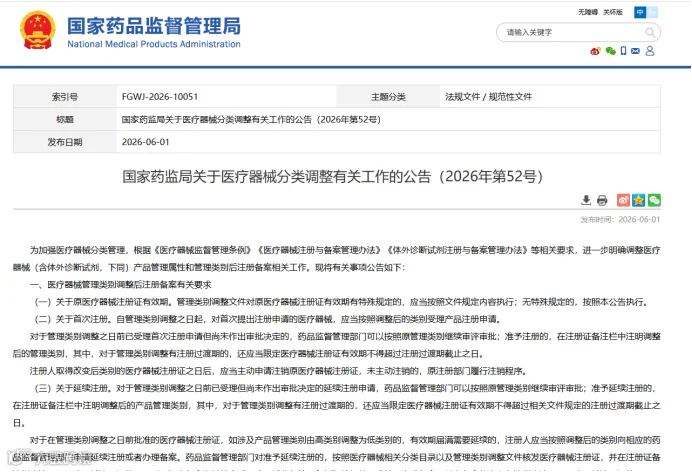Click National Medical Products Administration text
The width and height of the screenshot is (692, 472).
(x=154, y=44)
